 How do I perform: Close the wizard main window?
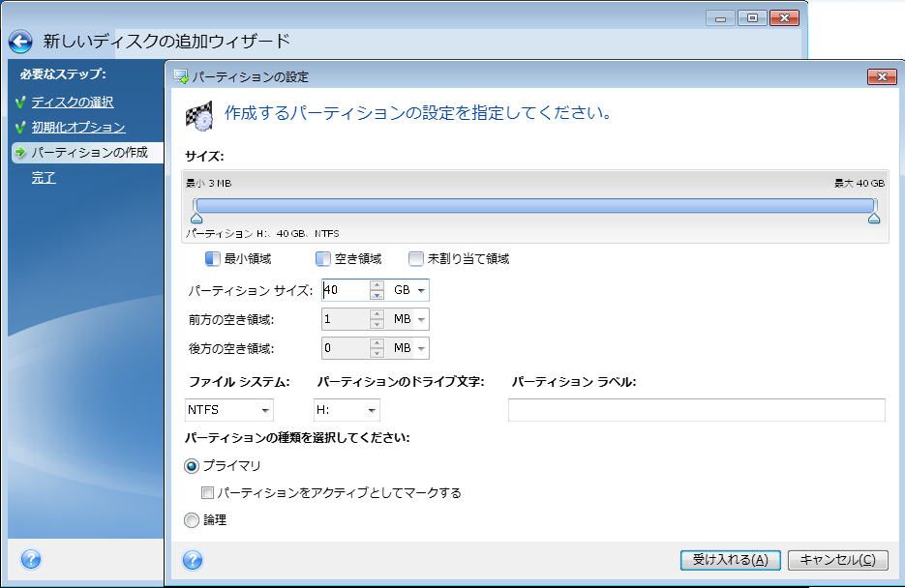[x=784, y=18]
